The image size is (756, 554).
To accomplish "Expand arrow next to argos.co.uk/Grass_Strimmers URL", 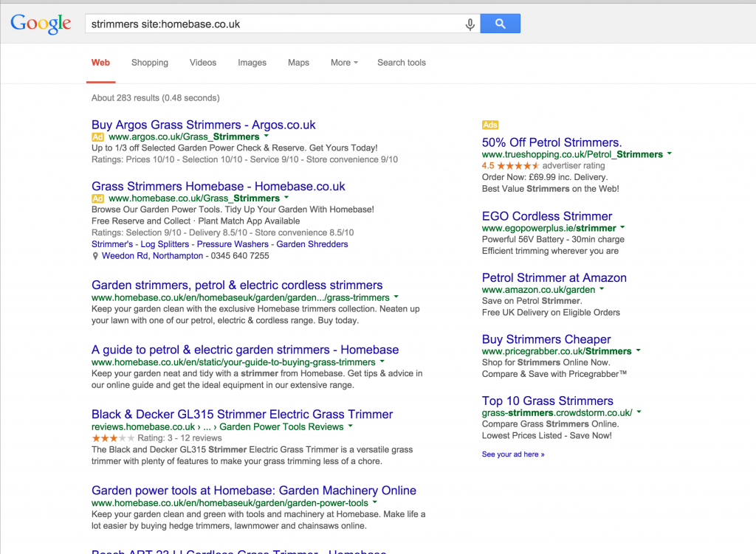I will coord(266,136).
